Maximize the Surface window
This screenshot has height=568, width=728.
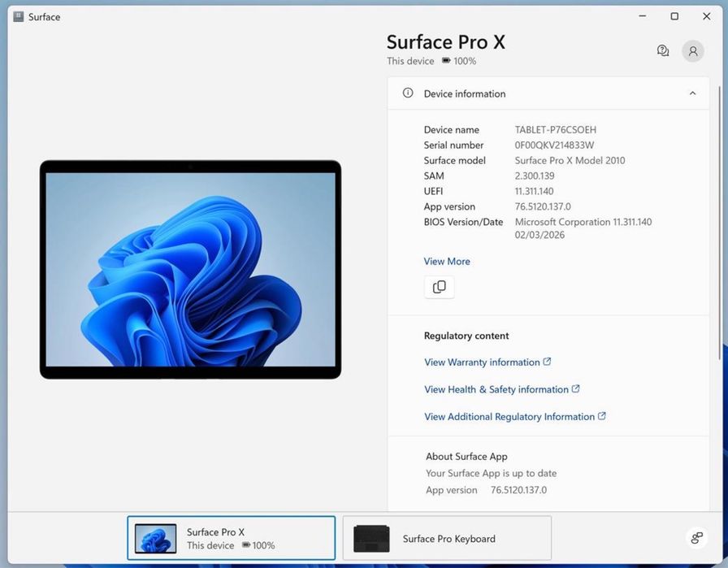[x=674, y=16]
